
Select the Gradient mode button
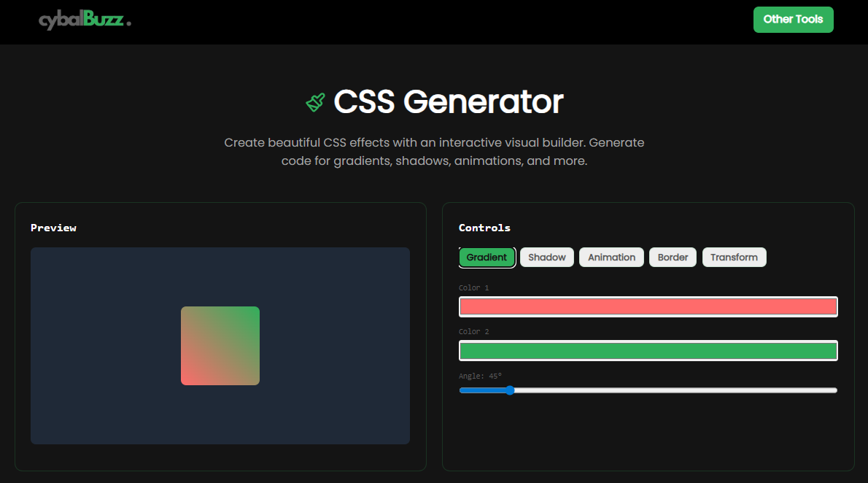coord(487,257)
